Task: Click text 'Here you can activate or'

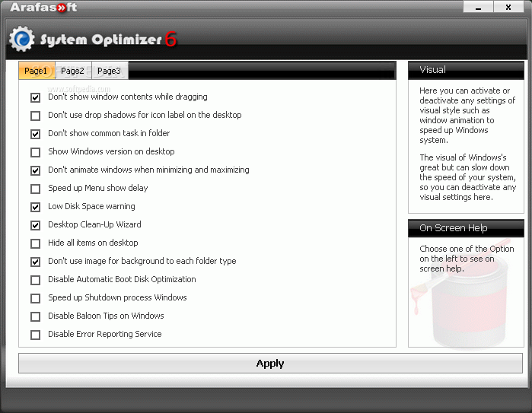Action: click(464, 91)
